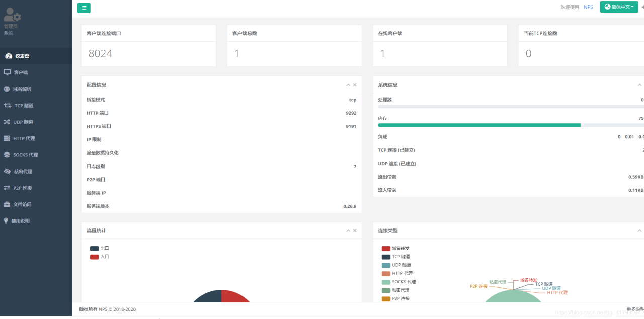The height and width of the screenshot is (319, 644).
Task: Click the lightbulb icon beside 使用说明
Action: [6, 221]
